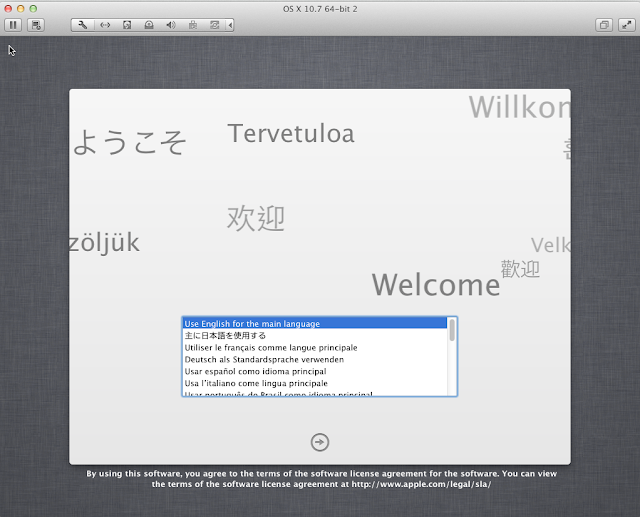Click the sharing sync icon
640x517 pixels.
215,25
